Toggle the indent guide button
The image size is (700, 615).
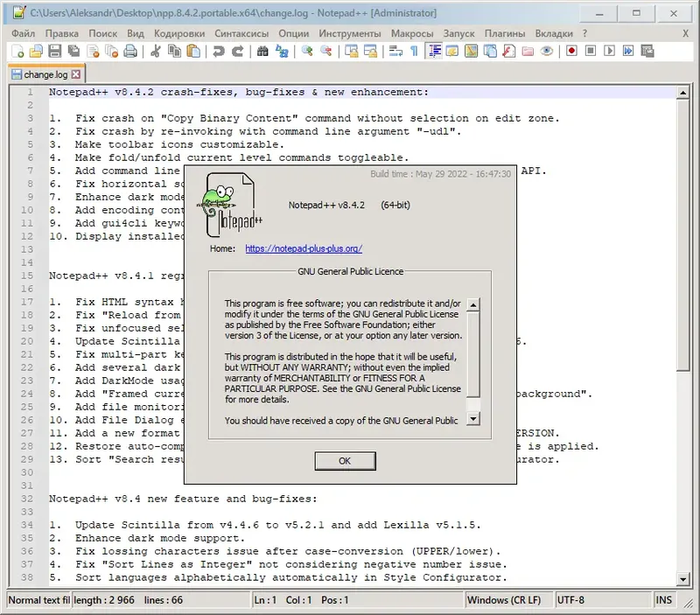coord(433,52)
